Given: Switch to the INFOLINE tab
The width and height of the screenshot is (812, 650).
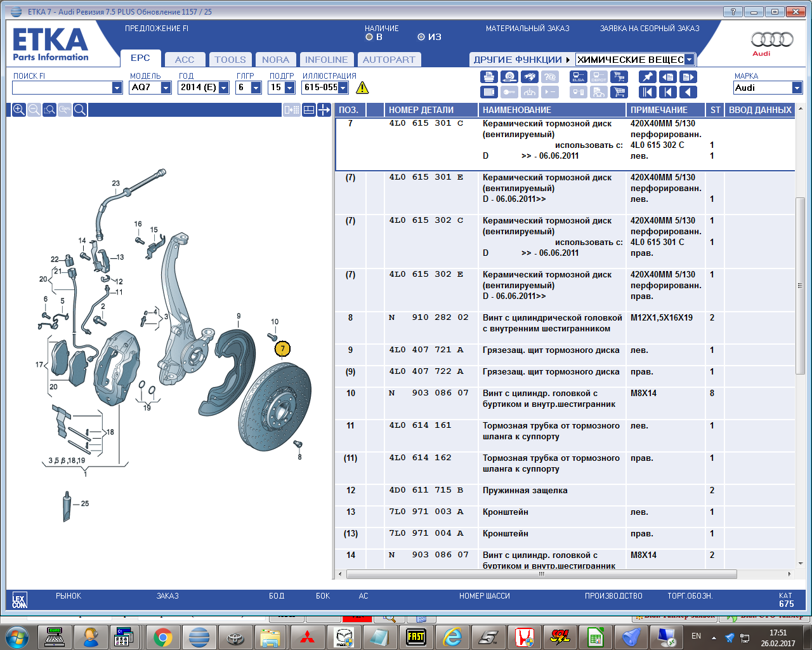Looking at the screenshot, I should point(326,60).
